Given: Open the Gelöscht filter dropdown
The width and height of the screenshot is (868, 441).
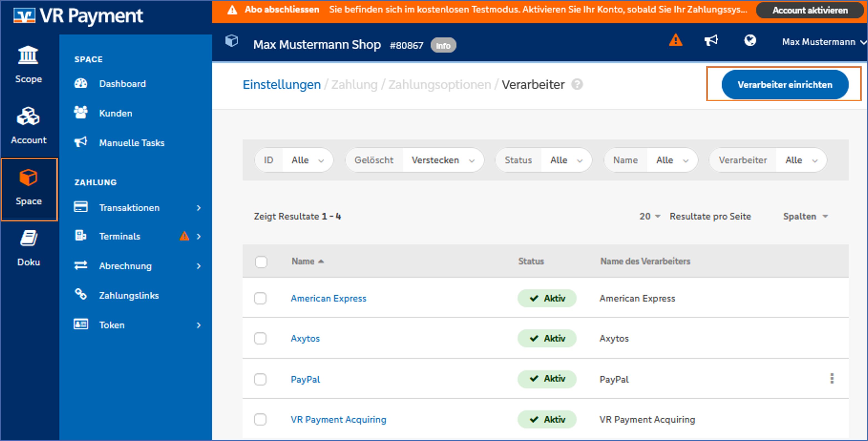Looking at the screenshot, I should pyautogui.click(x=415, y=160).
